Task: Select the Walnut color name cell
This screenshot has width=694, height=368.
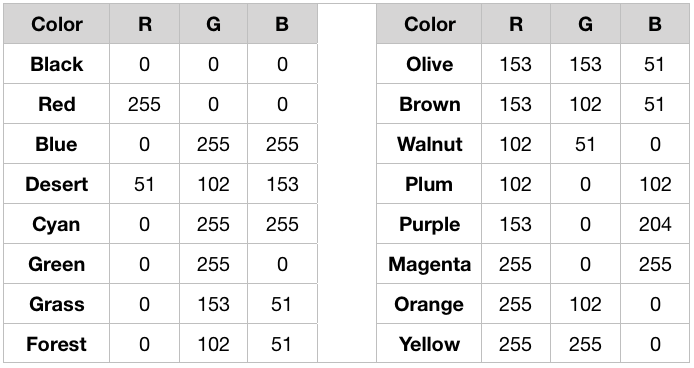Action: tap(429, 144)
